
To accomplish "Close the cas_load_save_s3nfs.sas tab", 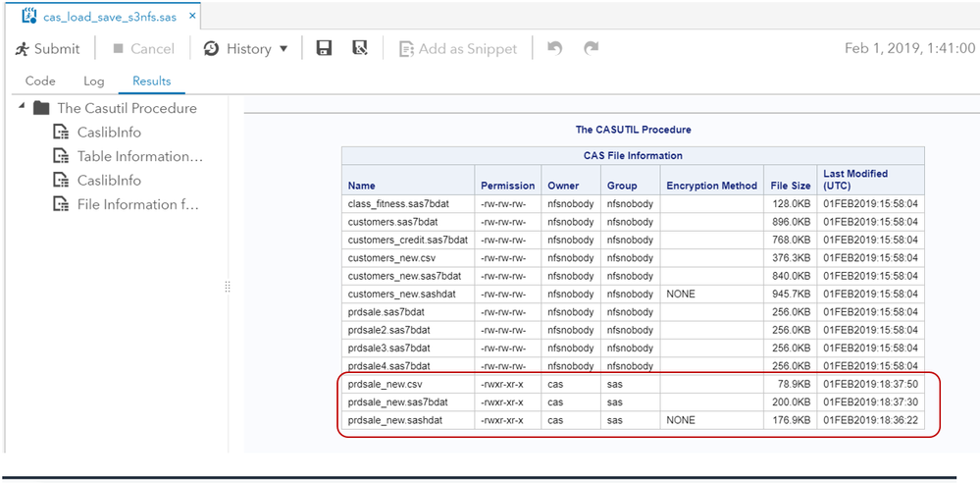I will point(190,17).
